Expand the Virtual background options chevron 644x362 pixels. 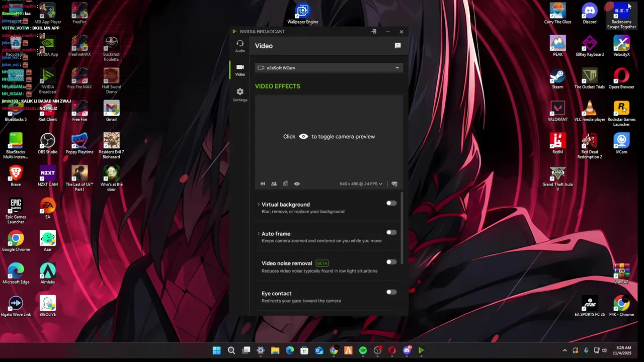[259, 205]
